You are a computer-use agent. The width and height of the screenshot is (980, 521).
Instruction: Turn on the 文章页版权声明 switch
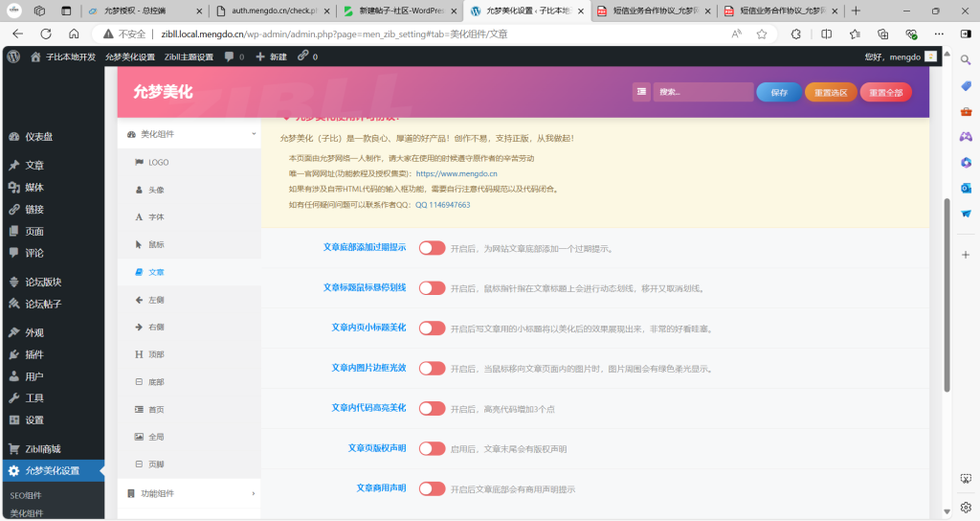pyautogui.click(x=432, y=448)
